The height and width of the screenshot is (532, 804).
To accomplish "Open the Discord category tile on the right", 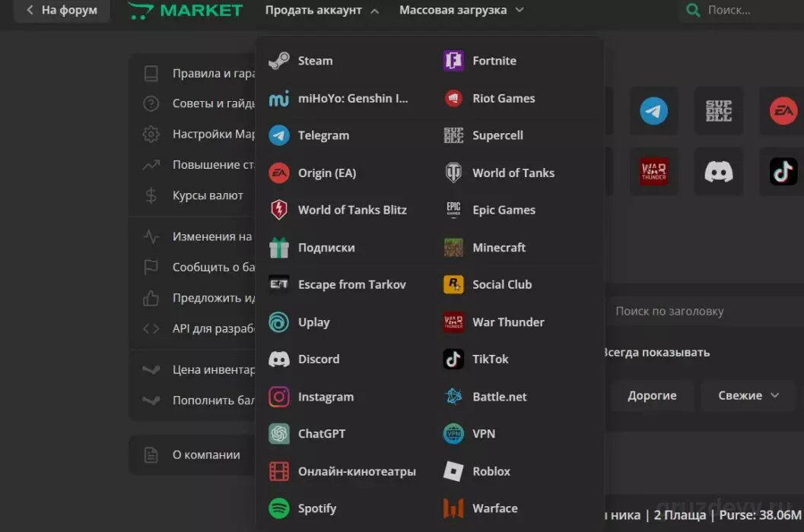I will coord(718,172).
